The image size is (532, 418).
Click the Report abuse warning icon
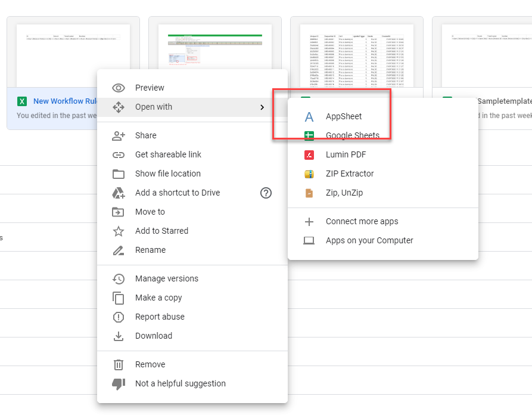coord(119,317)
